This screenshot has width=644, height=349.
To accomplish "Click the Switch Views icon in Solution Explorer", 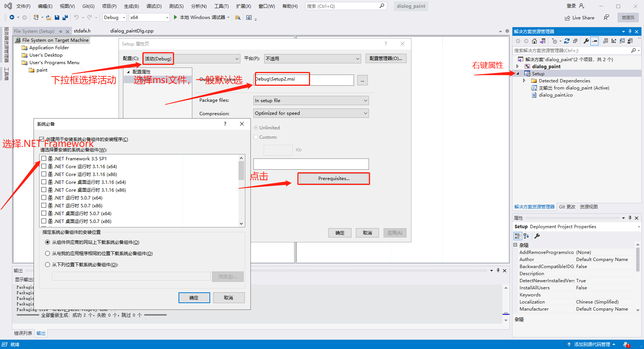I will [x=543, y=41].
